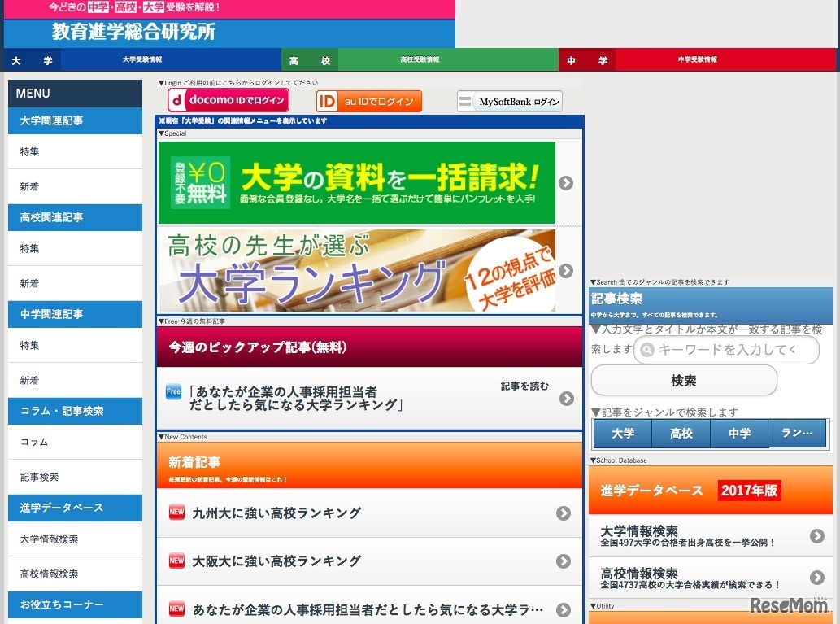
Task: Click the 大学 top navigation tab
Action: coord(33,60)
